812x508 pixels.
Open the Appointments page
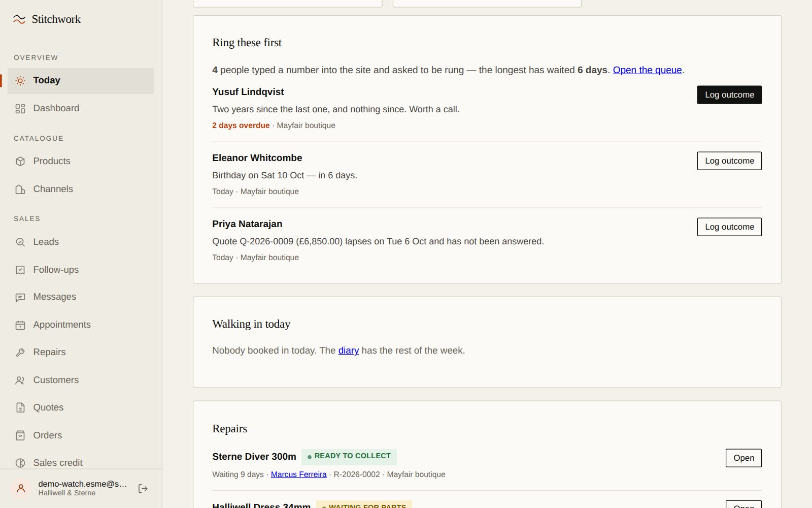coord(81,325)
